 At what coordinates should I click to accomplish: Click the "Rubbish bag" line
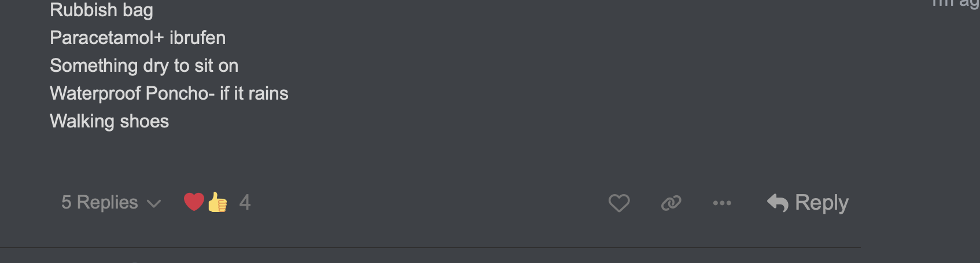(101, 10)
